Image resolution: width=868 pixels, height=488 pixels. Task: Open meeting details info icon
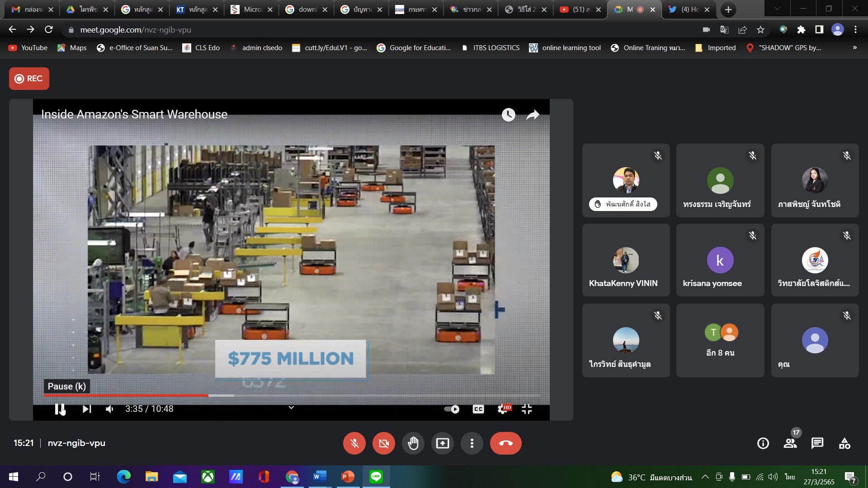point(763,443)
